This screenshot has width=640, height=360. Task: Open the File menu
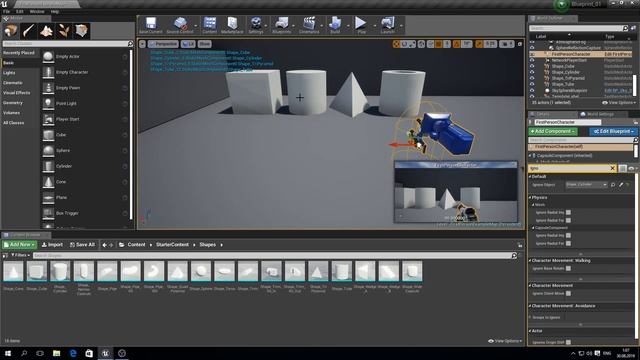[6, 11]
